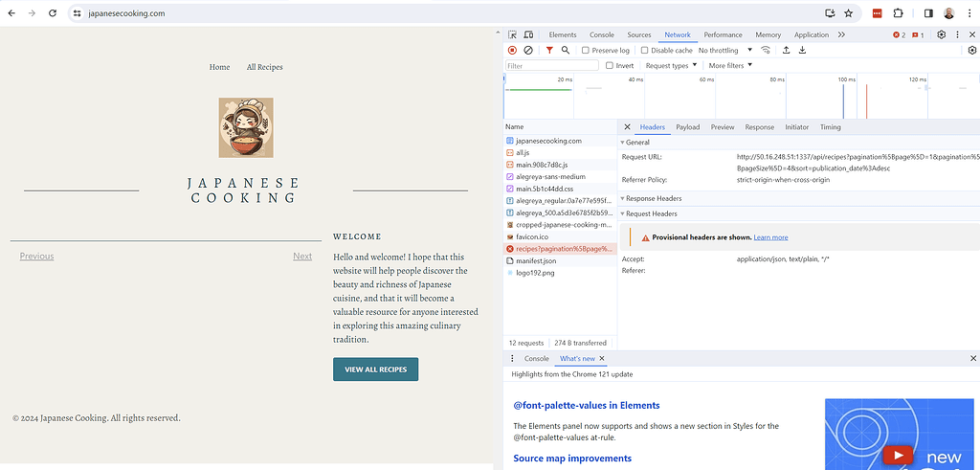
Task: Clear the network log
Action: tap(528, 50)
